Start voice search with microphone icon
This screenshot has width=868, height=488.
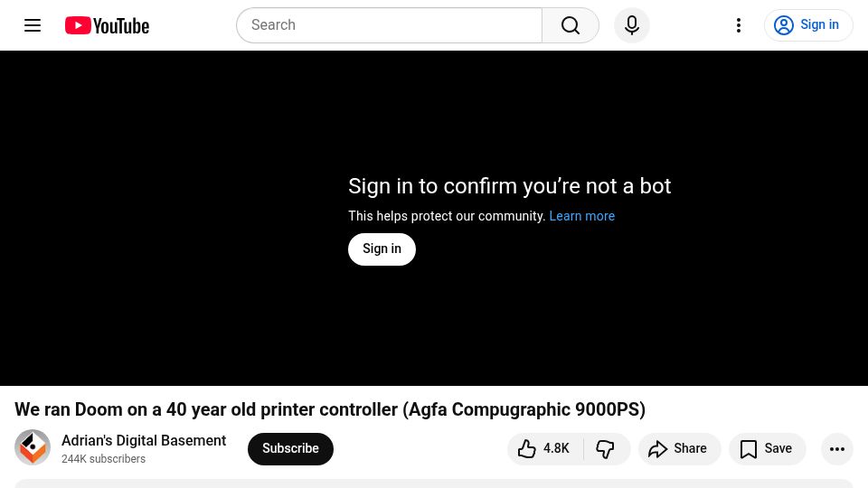click(632, 25)
